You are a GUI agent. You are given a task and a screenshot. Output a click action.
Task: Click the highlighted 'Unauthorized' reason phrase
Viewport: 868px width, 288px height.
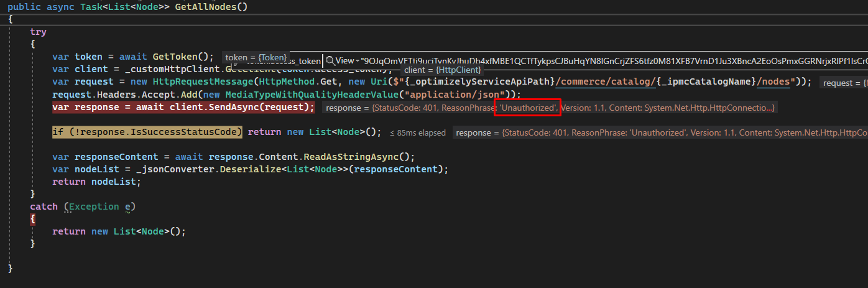(x=528, y=108)
